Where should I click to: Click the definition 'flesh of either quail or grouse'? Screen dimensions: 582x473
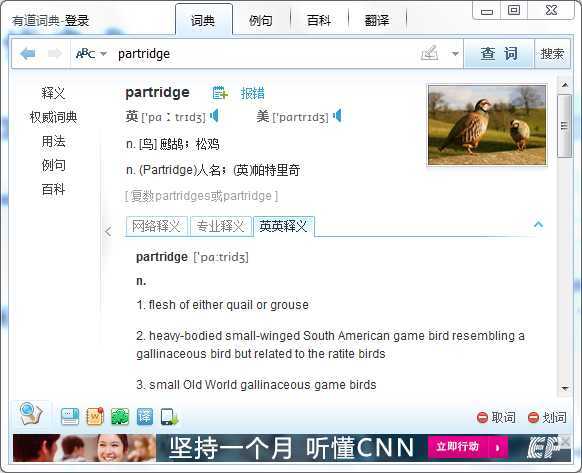click(222, 305)
